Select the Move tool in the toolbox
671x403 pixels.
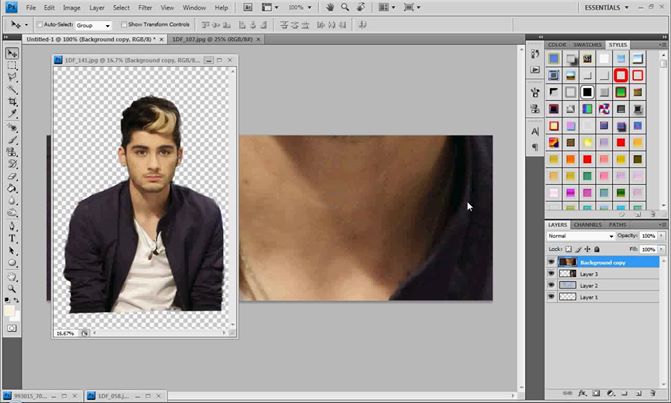(12, 53)
